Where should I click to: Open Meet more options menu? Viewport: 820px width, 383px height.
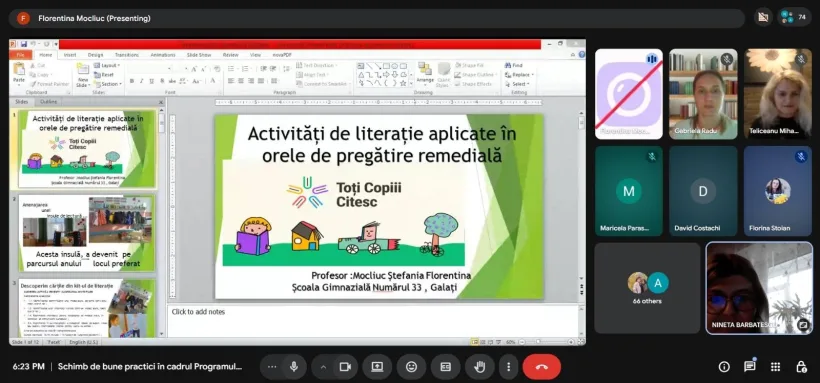[x=508, y=367]
